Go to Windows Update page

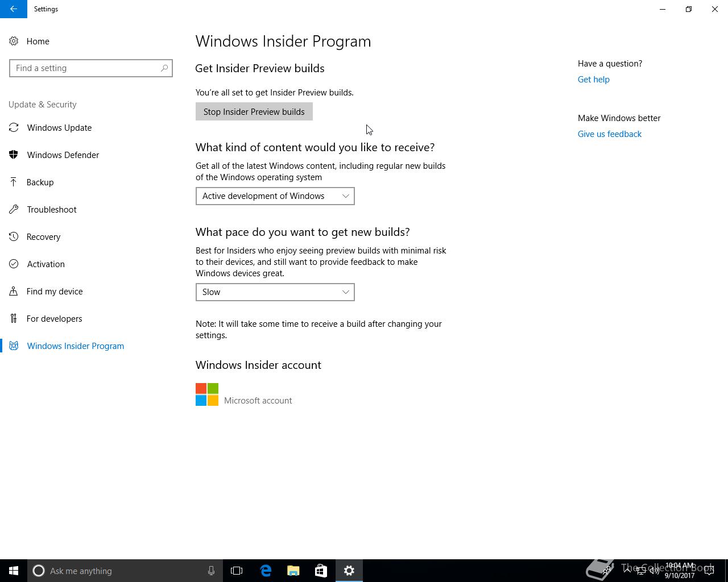[59, 127]
